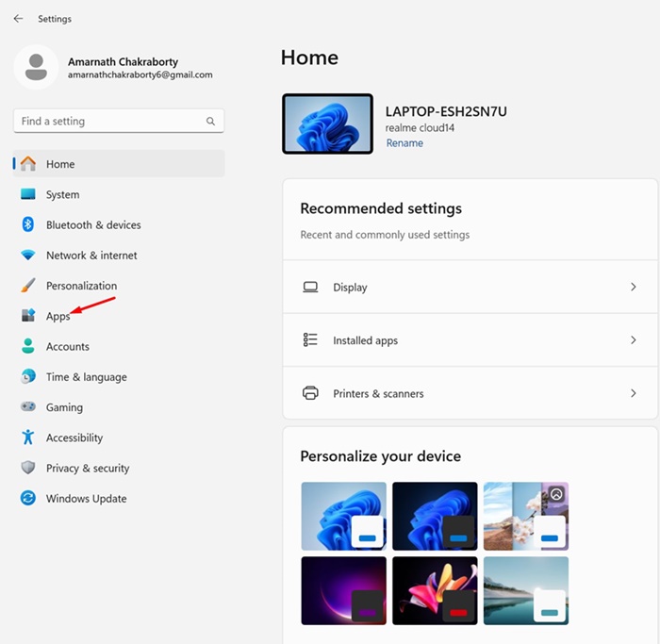
Task: Click the Network & internet Wi-Fi icon
Action: tap(28, 256)
